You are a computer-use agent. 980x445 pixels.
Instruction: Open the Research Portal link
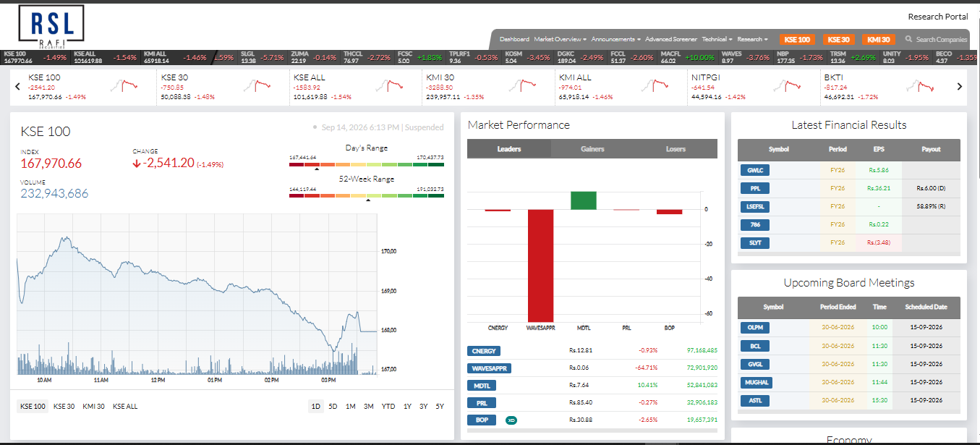click(937, 17)
